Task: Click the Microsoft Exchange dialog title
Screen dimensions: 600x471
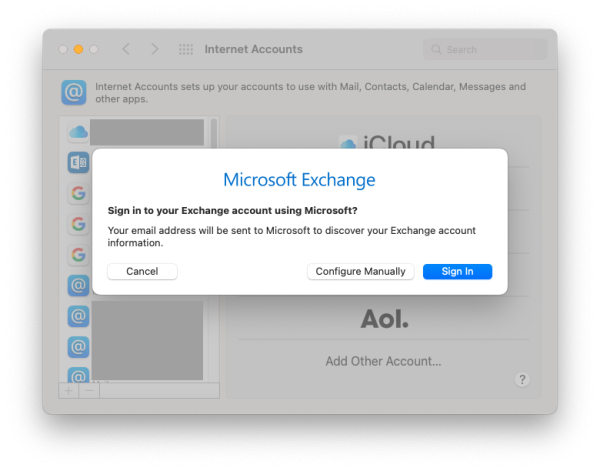Action: [x=299, y=180]
